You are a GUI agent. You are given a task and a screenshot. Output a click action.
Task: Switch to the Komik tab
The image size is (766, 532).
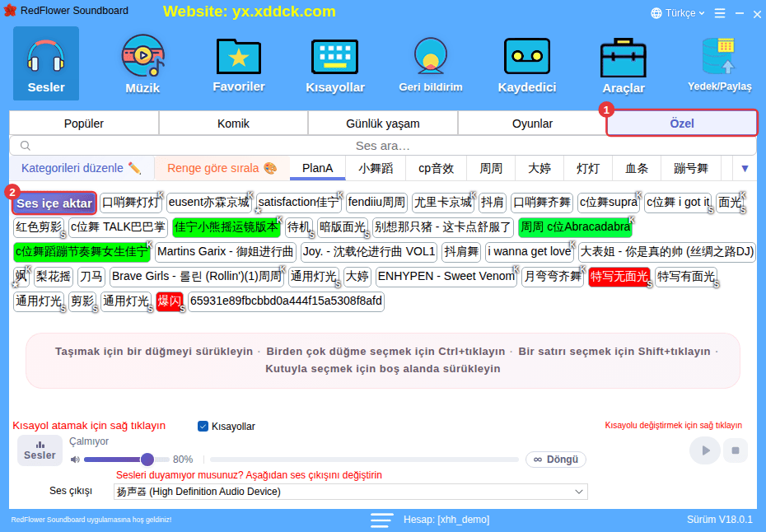233,124
